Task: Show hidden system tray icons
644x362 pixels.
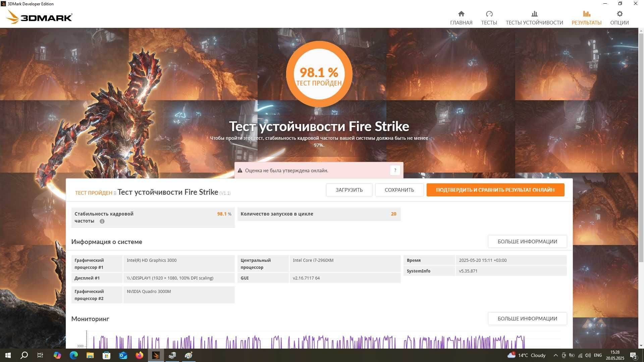Action: [555, 355]
